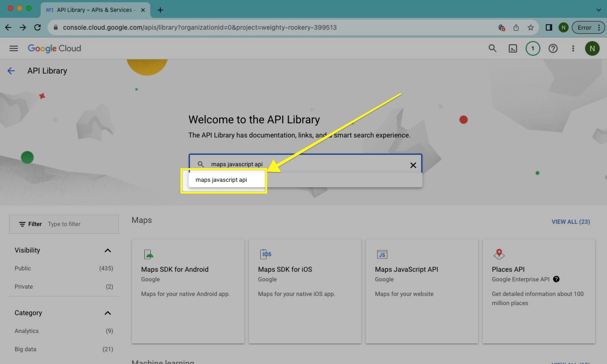Open the search magnifier in Cloud header
The width and height of the screenshot is (607, 364).
click(x=492, y=48)
